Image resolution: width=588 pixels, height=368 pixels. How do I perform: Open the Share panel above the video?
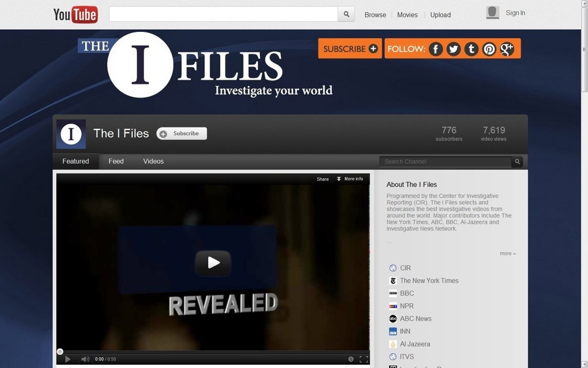point(322,179)
